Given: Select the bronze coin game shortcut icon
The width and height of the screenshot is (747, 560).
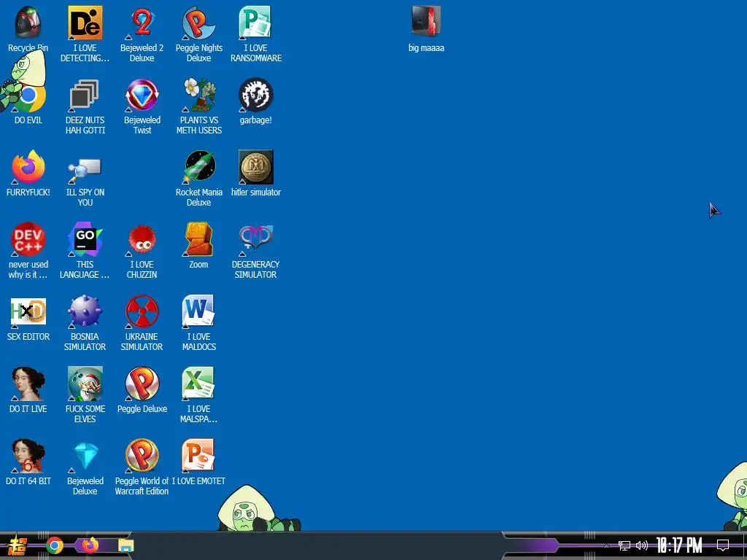Looking at the screenshot, I should coord(256,167).
